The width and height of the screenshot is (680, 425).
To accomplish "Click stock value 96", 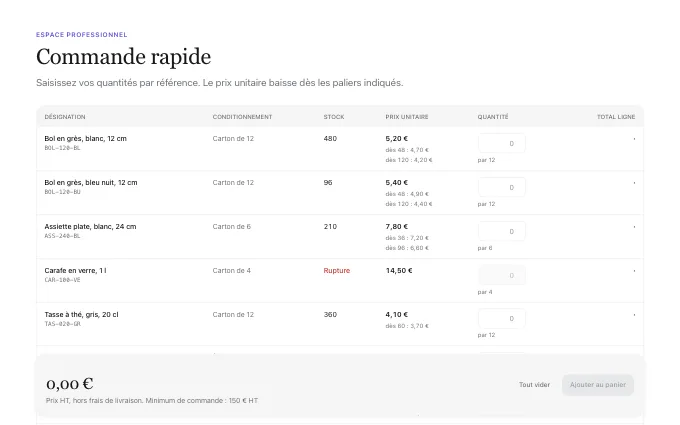I will (328, 183).
